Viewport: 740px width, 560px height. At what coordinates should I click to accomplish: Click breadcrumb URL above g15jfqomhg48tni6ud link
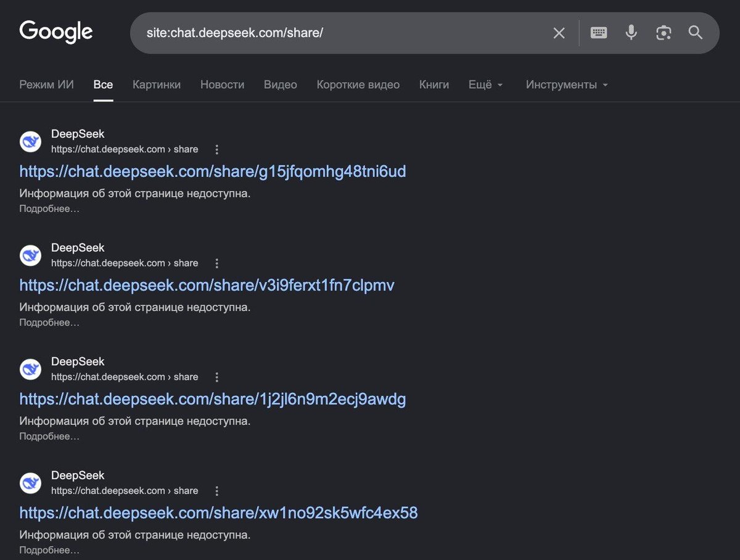click(125, 149)
